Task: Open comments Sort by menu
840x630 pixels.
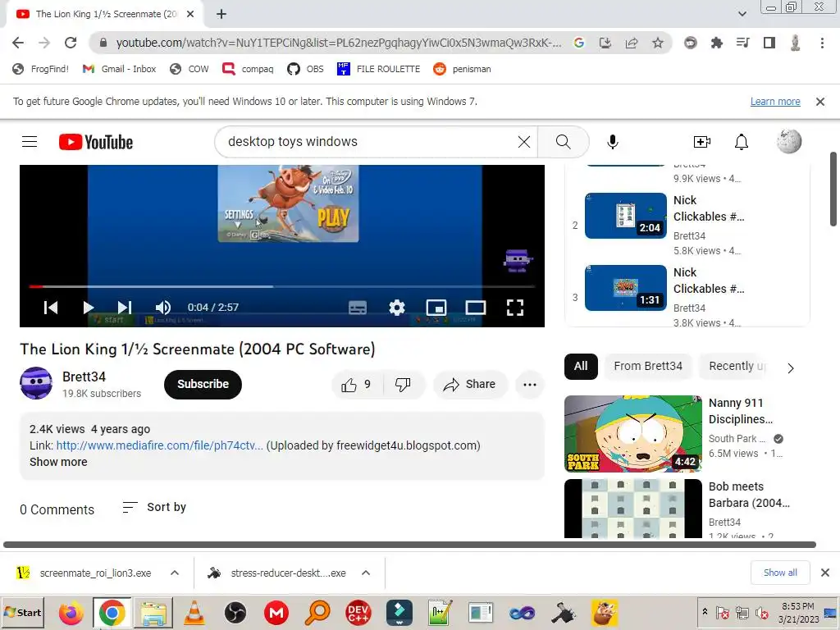Action: [x=154, y=507]
